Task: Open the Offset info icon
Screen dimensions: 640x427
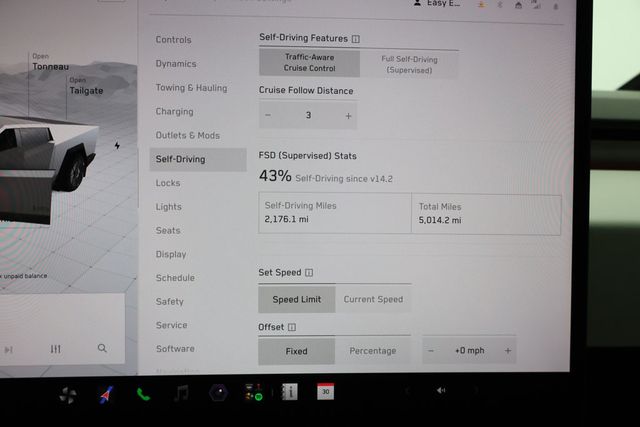Action: 292,327
